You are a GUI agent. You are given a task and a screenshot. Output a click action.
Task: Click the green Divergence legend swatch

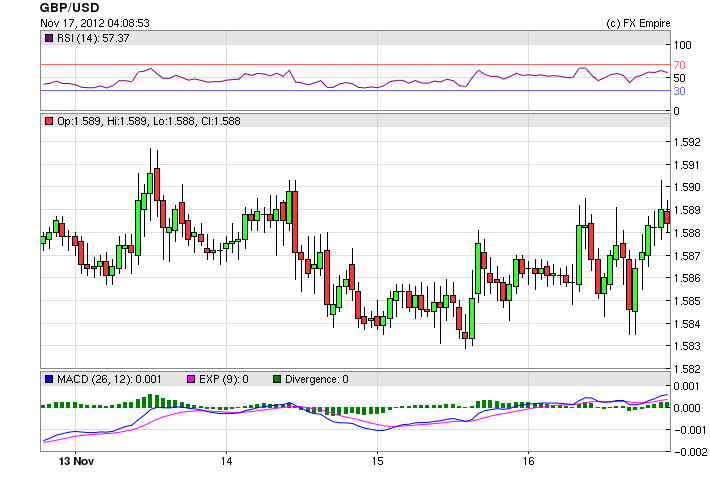[277, 379]
